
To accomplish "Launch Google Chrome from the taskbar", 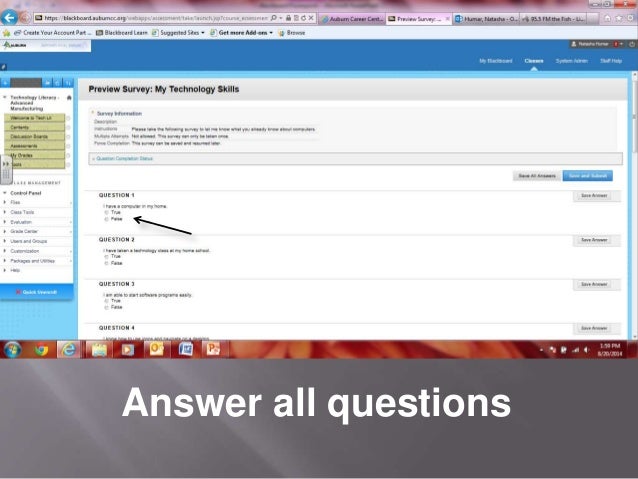I will [41, 350].
